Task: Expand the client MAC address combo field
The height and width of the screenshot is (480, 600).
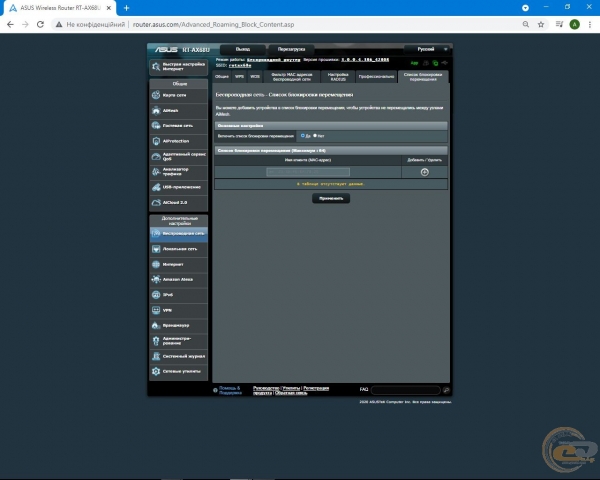Action: coord(308,172)
